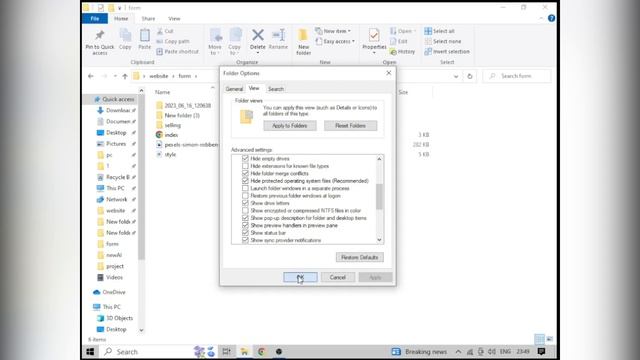The width and height of the screenshot is (640, 360).
Task: Click the Delete X icon
Action: (258, 35)
